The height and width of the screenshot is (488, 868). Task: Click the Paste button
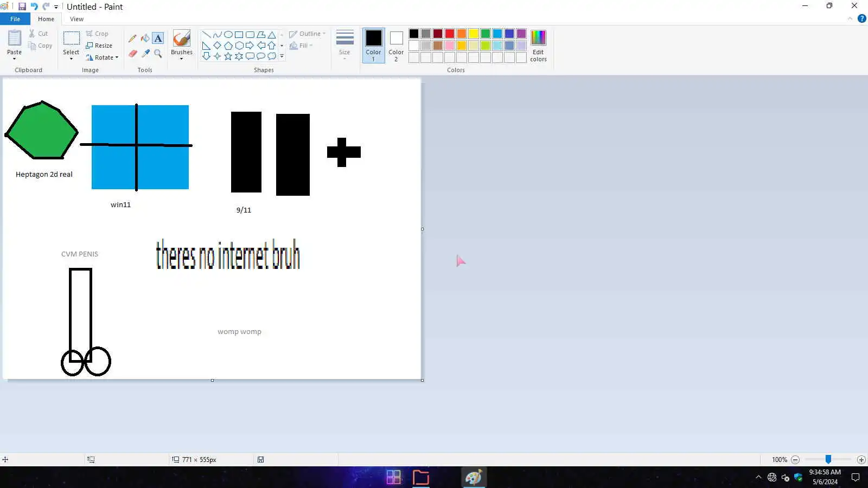[15, 42]
